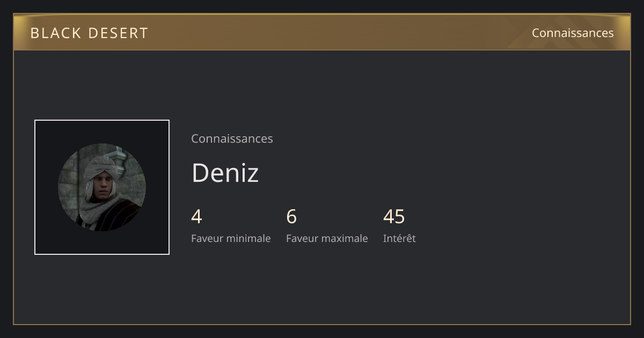Select the maximum favor value 6
This screenshot has width=644, height=338.
point(291,217)
